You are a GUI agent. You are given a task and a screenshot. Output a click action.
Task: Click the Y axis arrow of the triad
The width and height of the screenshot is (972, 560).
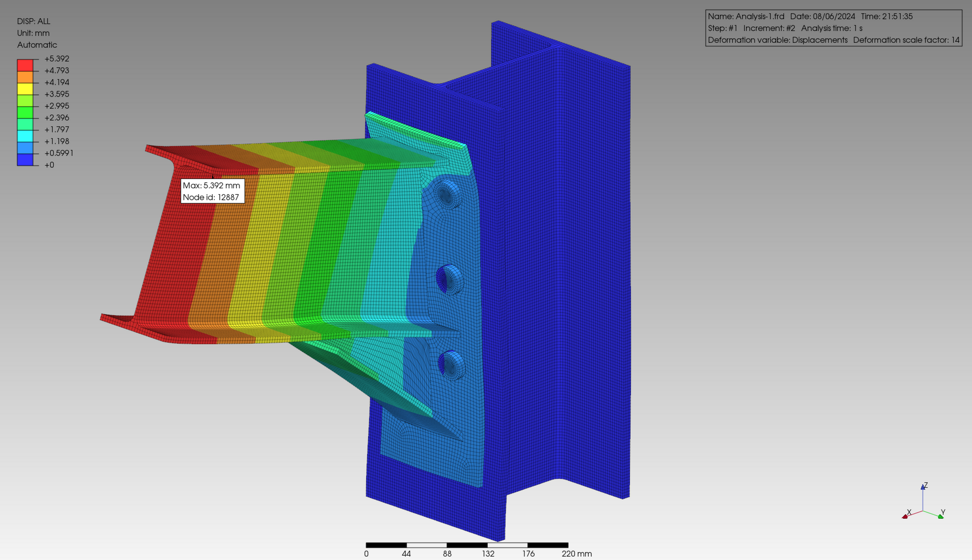940,516
